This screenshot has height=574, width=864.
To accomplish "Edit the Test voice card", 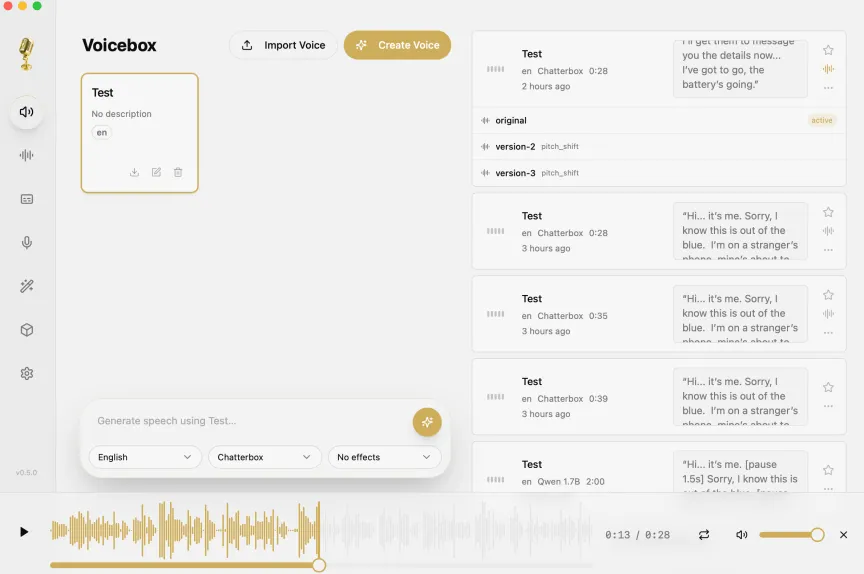I will pos(156,172).
